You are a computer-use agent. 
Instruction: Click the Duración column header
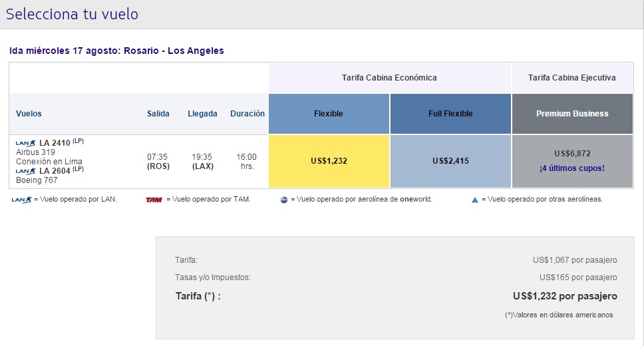pos(247,114)
